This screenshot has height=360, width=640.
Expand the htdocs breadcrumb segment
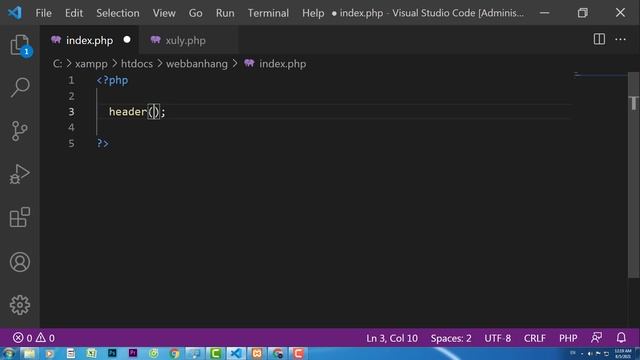point(137,64)
